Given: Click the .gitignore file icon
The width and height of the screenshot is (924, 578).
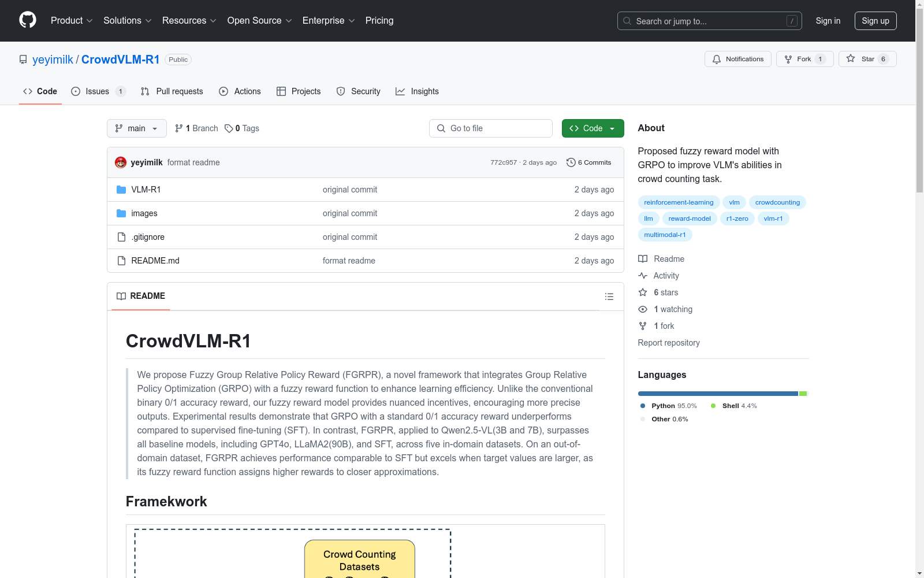Looking at the screenshot, I should pos(121,237).
